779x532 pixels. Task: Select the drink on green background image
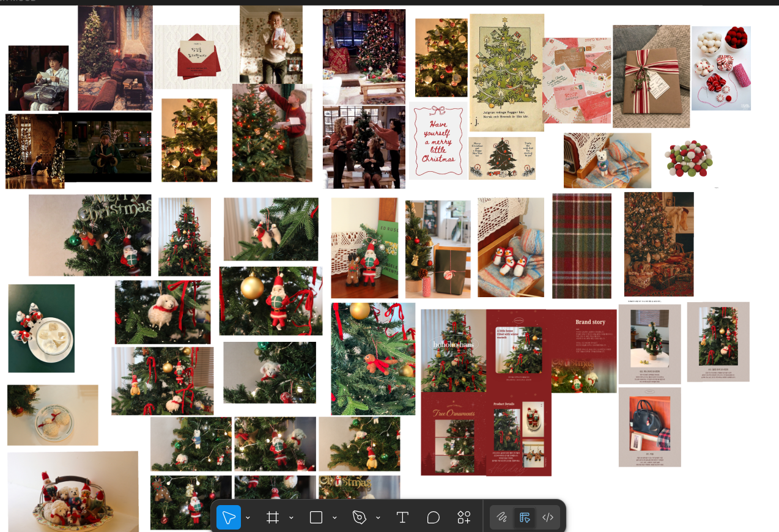point(41,328)
